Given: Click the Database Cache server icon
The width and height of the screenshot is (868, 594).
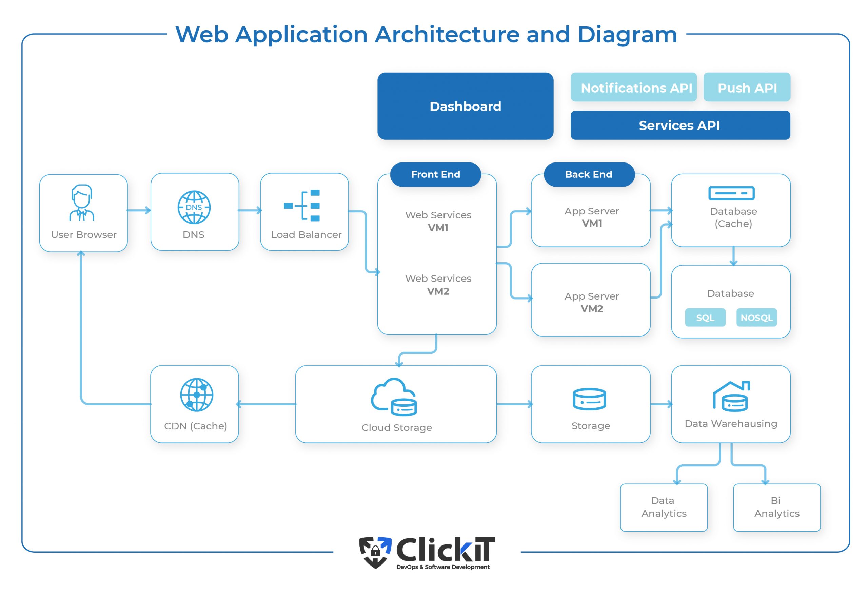Looking at the screenshot, I should tap(726, 195).
